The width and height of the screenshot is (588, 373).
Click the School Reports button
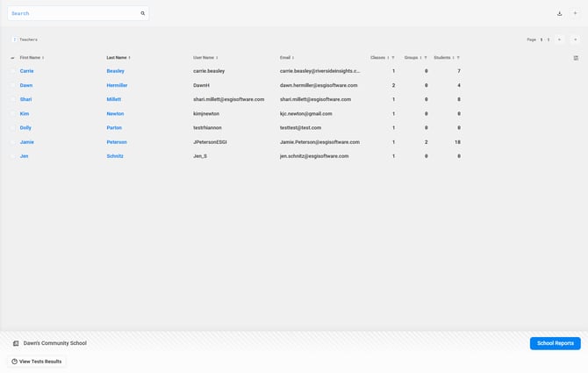[555, 343]
